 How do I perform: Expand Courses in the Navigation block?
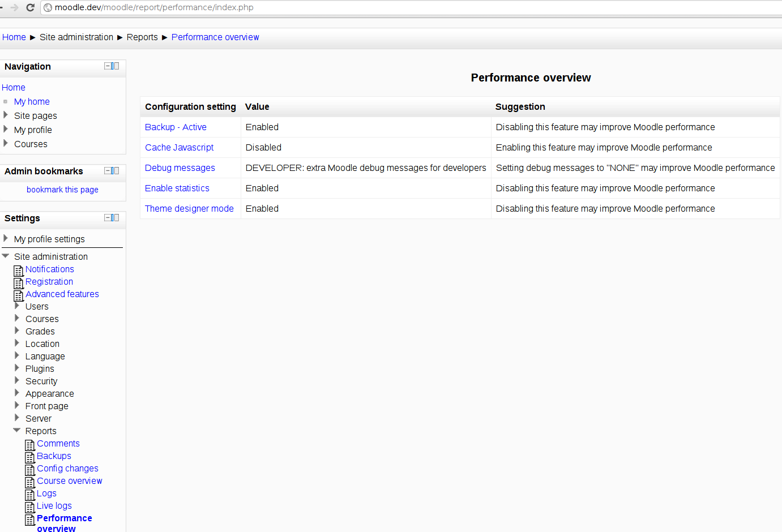tap(6, 143)
